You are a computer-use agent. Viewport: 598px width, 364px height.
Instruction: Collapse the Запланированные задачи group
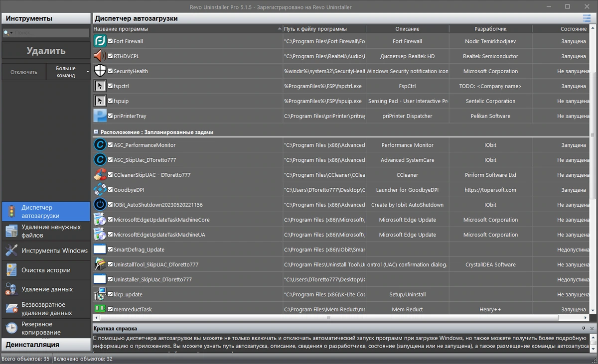pyautogui.click(x=96, y=132)
